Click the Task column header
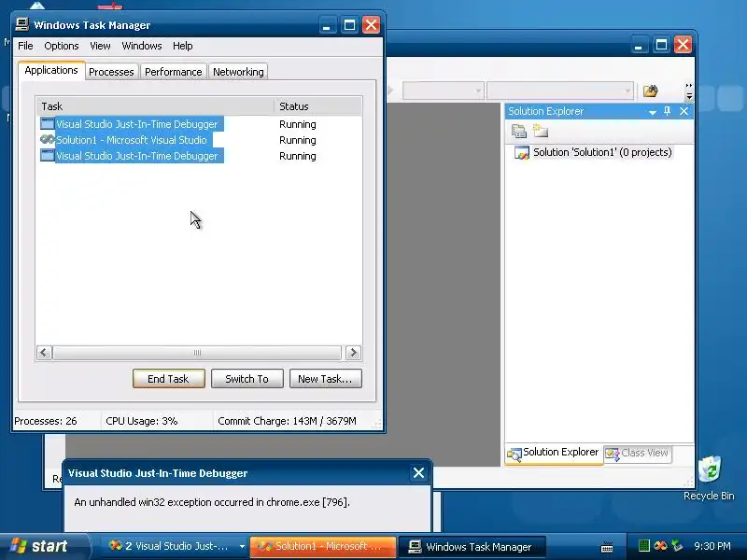 coord(155,106)
